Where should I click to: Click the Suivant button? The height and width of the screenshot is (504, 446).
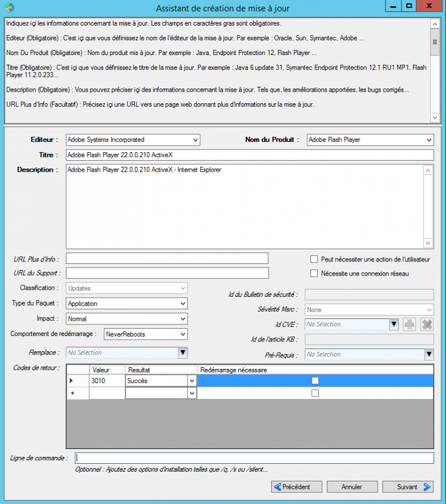tap(408, 487)
